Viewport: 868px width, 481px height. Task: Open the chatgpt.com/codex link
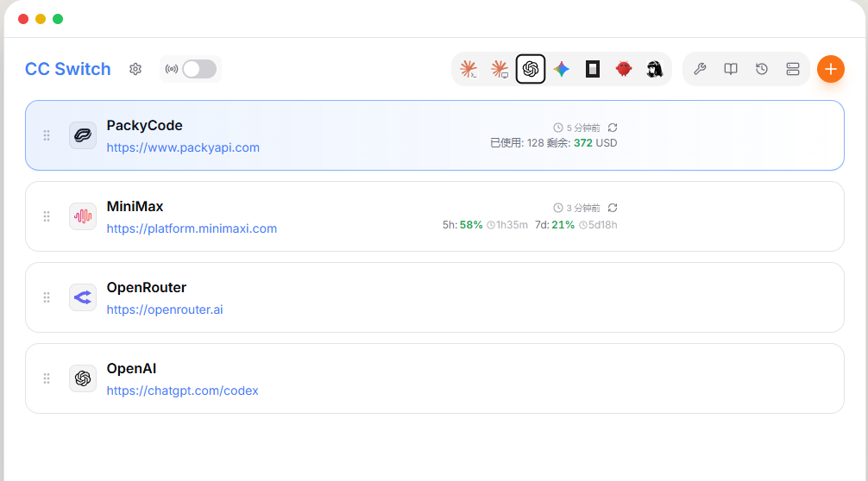point(183,390)
